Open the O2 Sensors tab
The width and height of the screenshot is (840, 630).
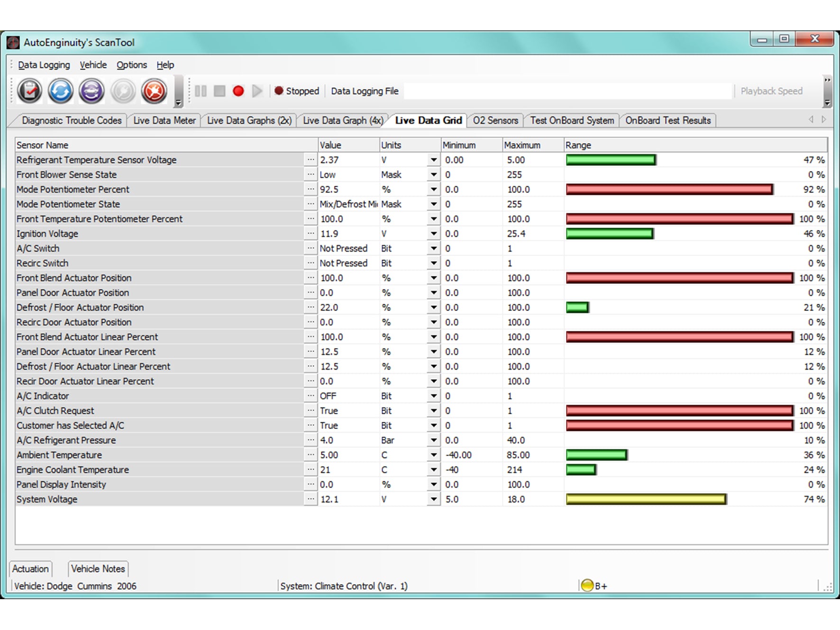point(495,120)
